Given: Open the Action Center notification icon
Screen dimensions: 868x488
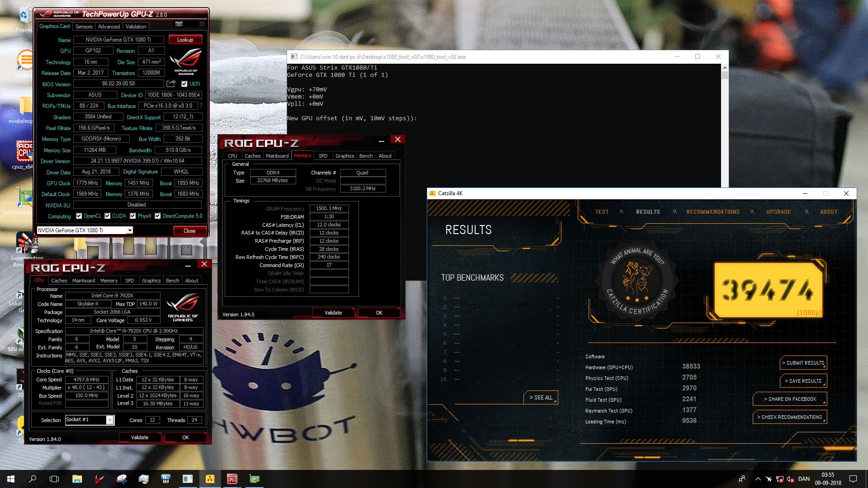Looking at the screenshot, I should click(853, 479).
